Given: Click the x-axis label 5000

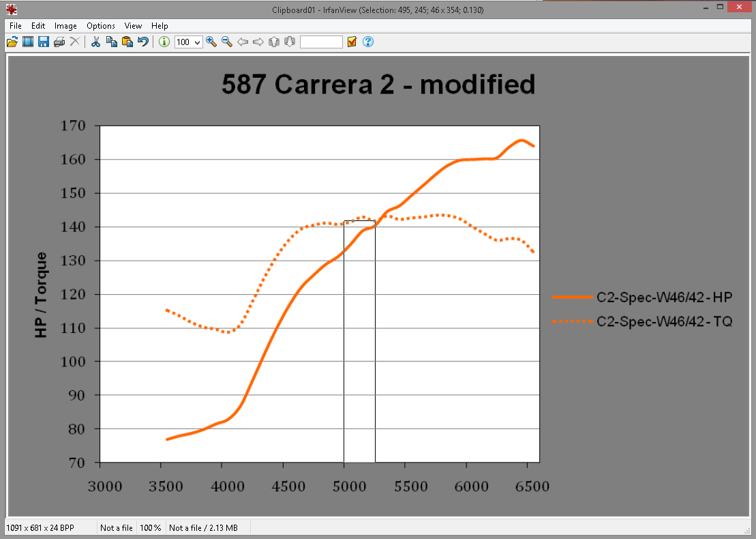Looking at the screenshot, I should pos(350,486).
